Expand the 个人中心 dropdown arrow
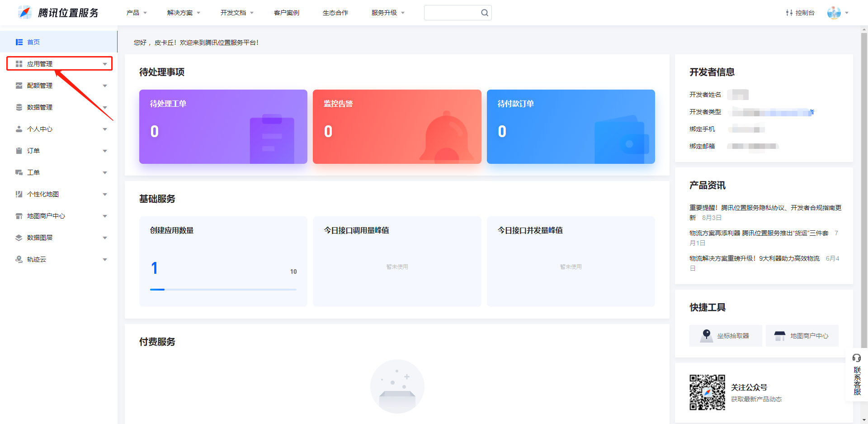 [x=105, y=129]
